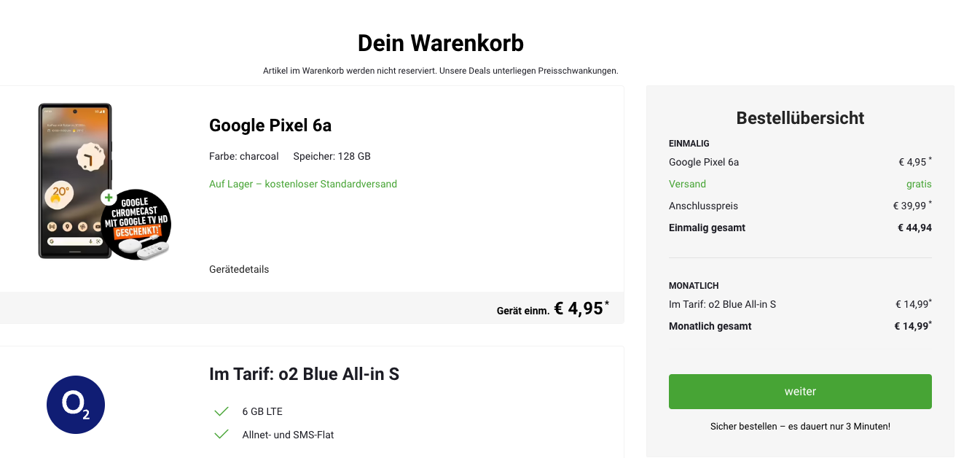Click the Google Pixel 6a phone image
Image resolution: width=980 pixels, height=458 pixels.
[x=75, y=181]
